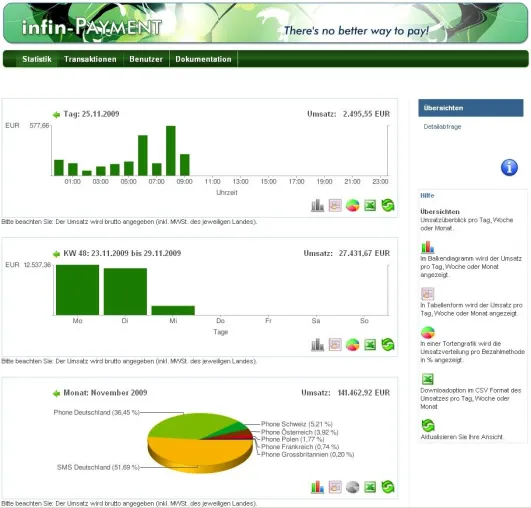Click the Monat: November 2009 heading
531x508 pixels.
(105, 393)
